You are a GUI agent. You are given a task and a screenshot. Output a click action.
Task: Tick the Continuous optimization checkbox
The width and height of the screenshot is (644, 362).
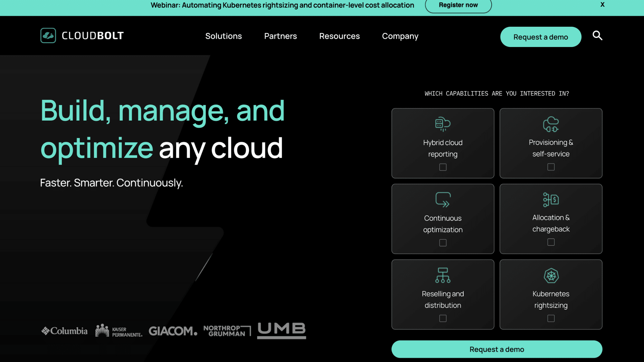(443, 243)
